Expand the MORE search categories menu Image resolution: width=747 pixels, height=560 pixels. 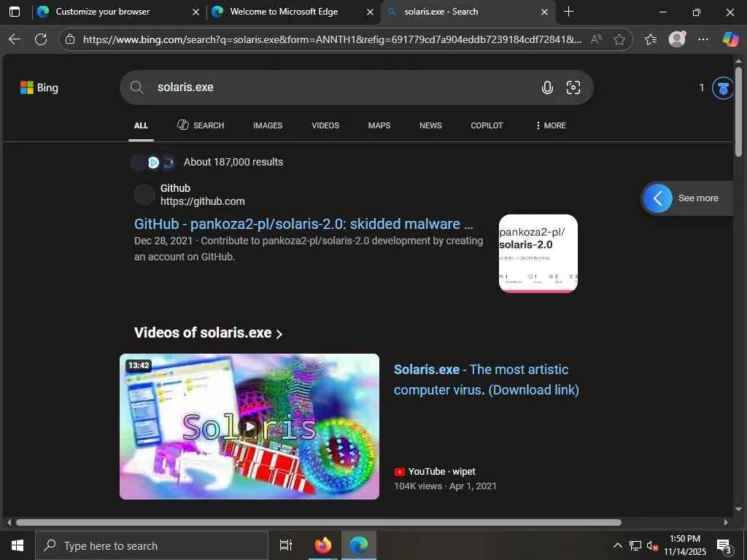click(551, 125)
